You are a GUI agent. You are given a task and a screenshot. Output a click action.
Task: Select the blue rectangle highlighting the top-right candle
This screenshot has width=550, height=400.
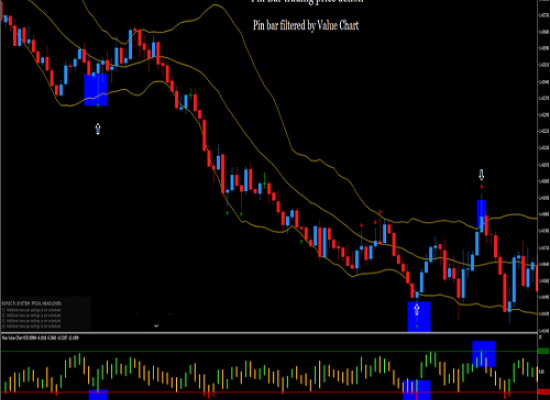[x=481, y=213]
